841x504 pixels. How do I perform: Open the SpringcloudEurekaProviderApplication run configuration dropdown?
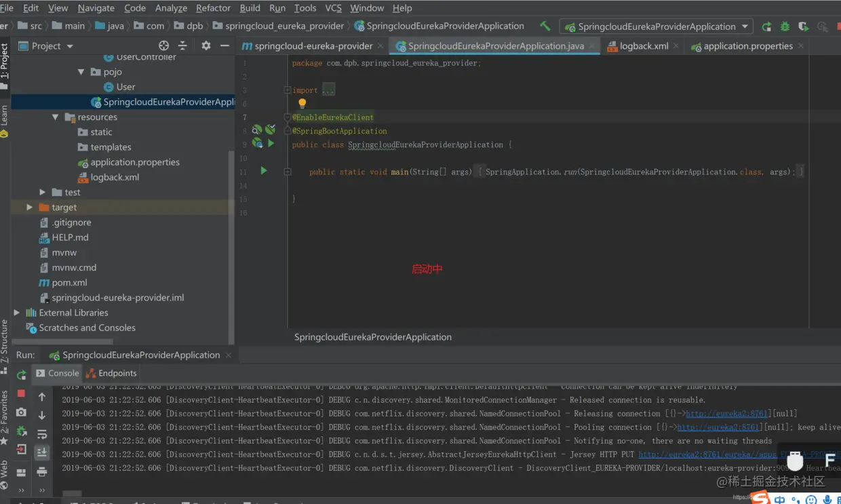[657, 26]
